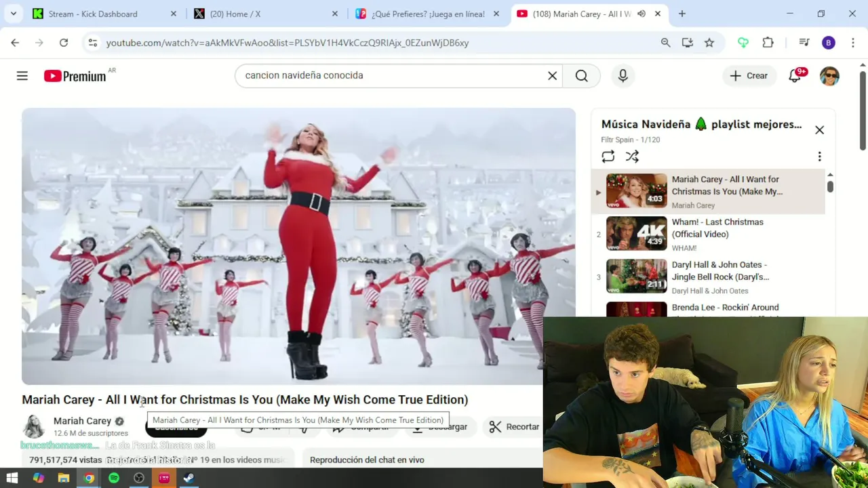
Task: Go back in browser history
Action: point(15,43)
